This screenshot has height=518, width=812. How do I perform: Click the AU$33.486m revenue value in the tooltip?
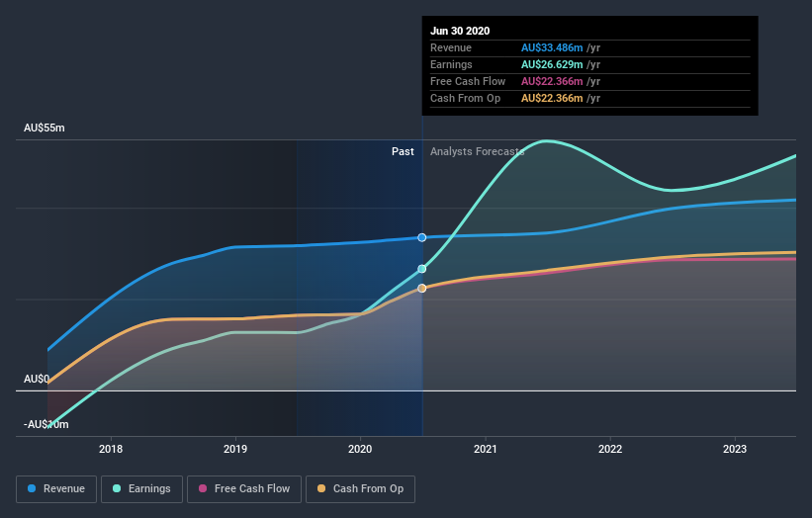point(552,47)
